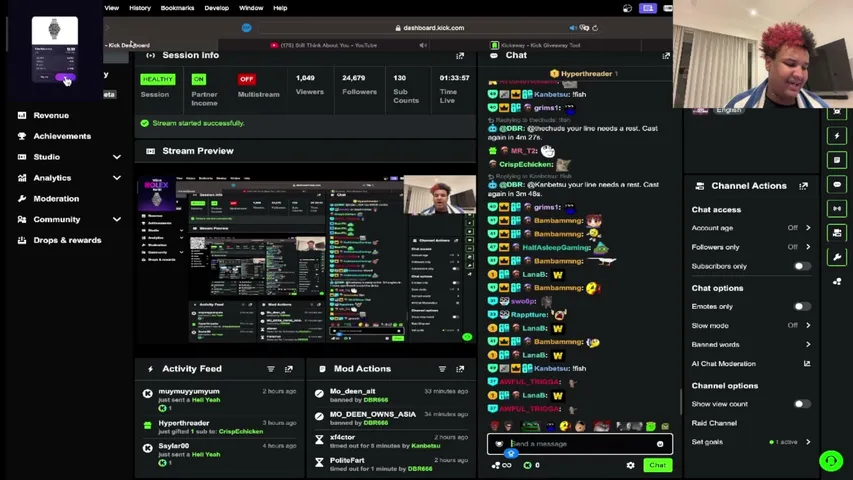Screen dimensions: 853x480
Task: Click the macOS menu bar display icon
Action: pyautogui.click(x=648, y=8)
